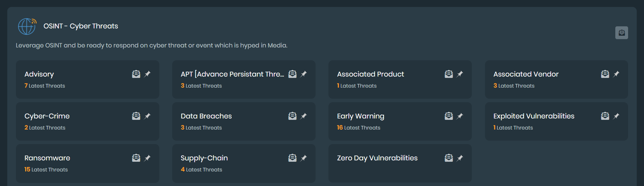Image resolution: width=644 pixels, height=186 pixels.
Task: Pin the Exploited Vulnerabilities card
Action: pos(616,116)
